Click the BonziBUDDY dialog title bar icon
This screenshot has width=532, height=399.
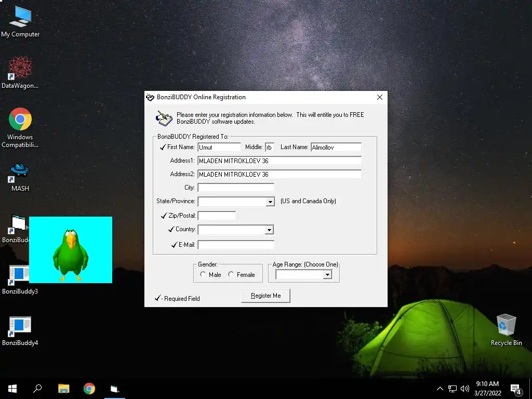click(x=150, y=97)
